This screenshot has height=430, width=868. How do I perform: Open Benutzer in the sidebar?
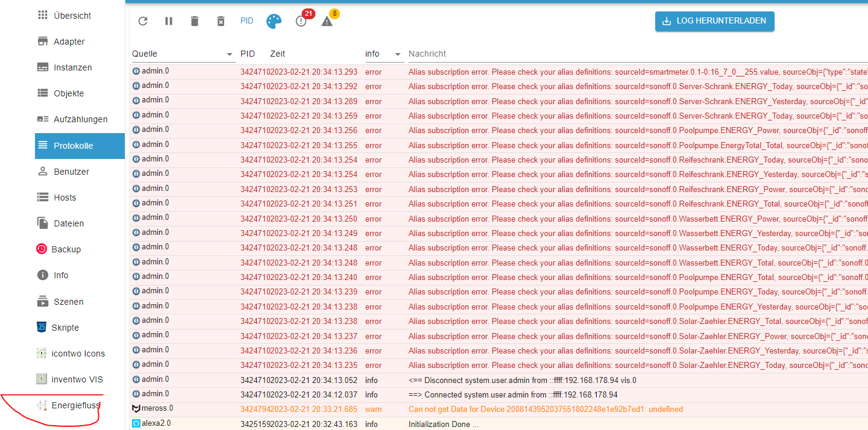(x=80, y=172)
